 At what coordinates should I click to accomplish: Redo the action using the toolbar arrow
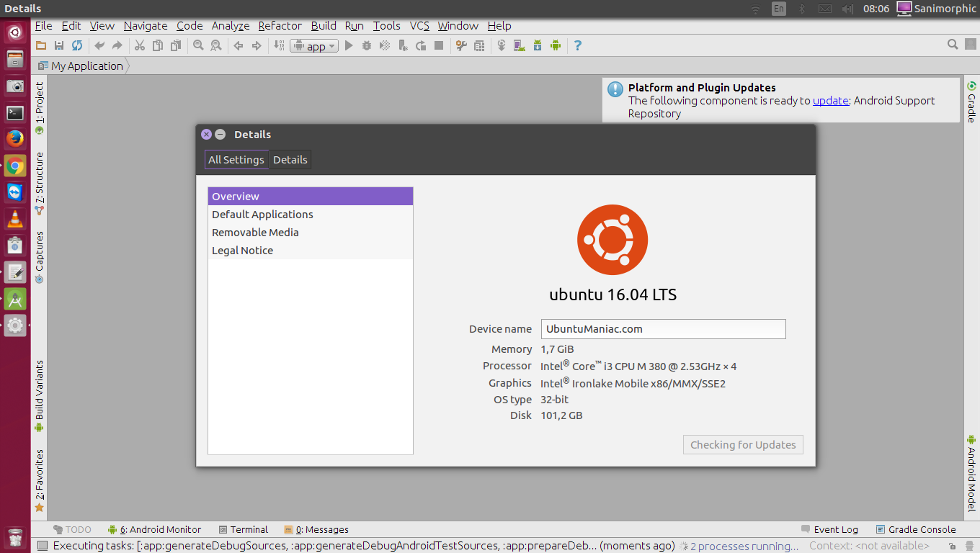117,45
